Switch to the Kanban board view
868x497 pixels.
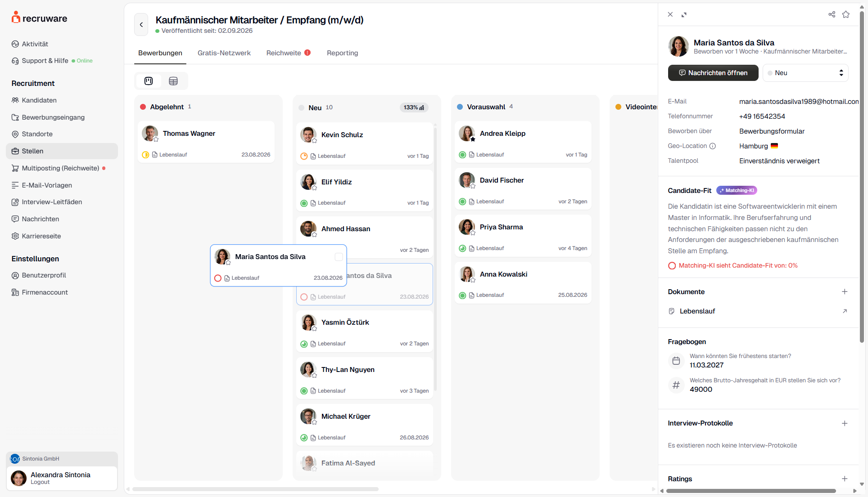click(x=149, y=81)
